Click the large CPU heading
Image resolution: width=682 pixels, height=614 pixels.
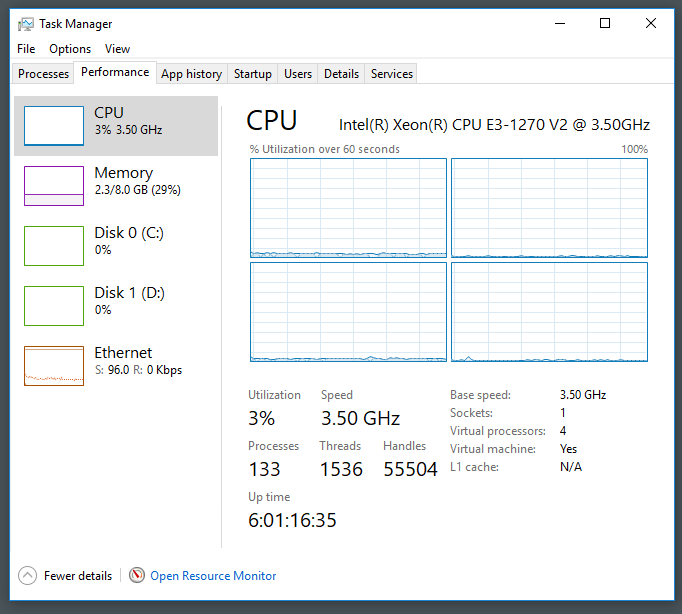[271, 120]
